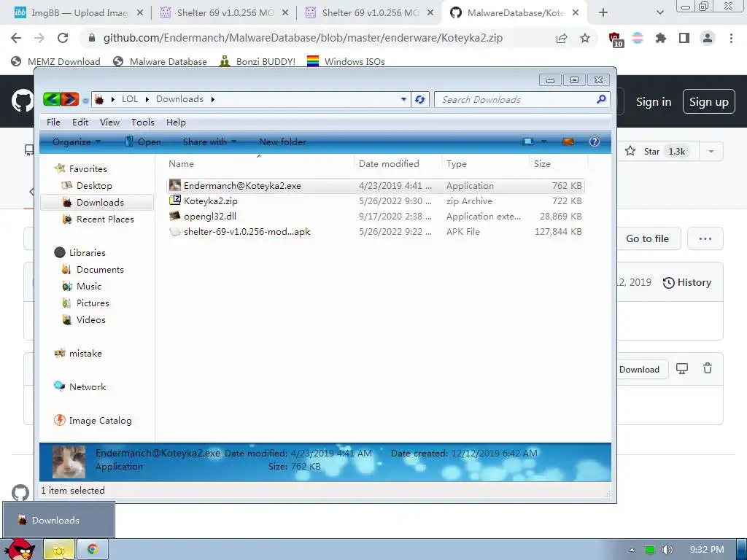This screenshot has height=560, width=747.
Task: Open the Chrome side panel icon
Action: (684, 38)
